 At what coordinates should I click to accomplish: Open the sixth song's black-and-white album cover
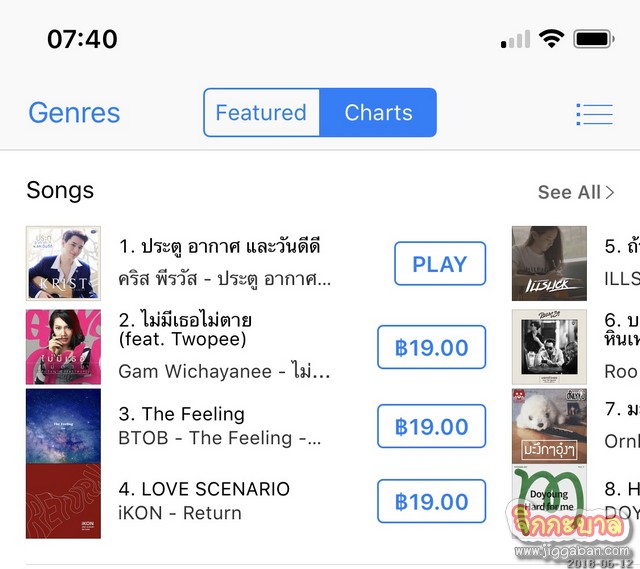point(549,345)
